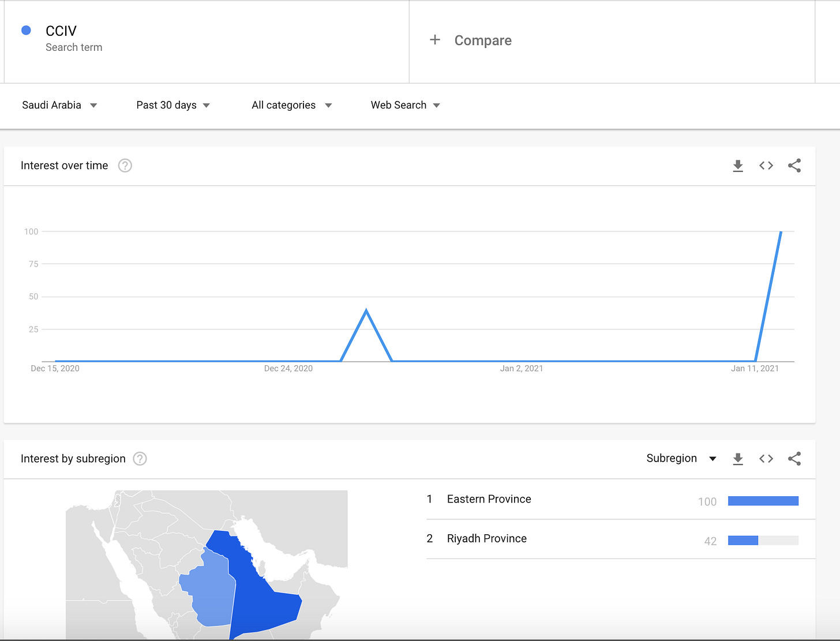Open the Subregion view dropdown
The height and width of the screenshot is (641, 840).
pos(681,458)
